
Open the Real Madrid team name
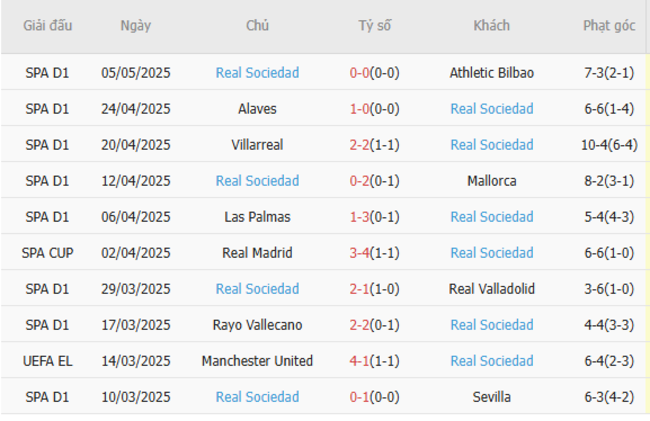(x=257, y=253)
